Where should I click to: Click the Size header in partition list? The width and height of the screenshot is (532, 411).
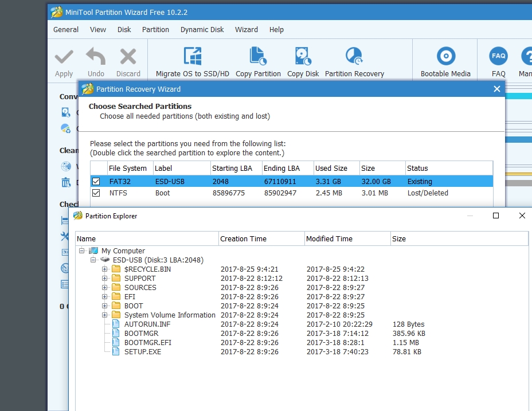click(382, 169)
